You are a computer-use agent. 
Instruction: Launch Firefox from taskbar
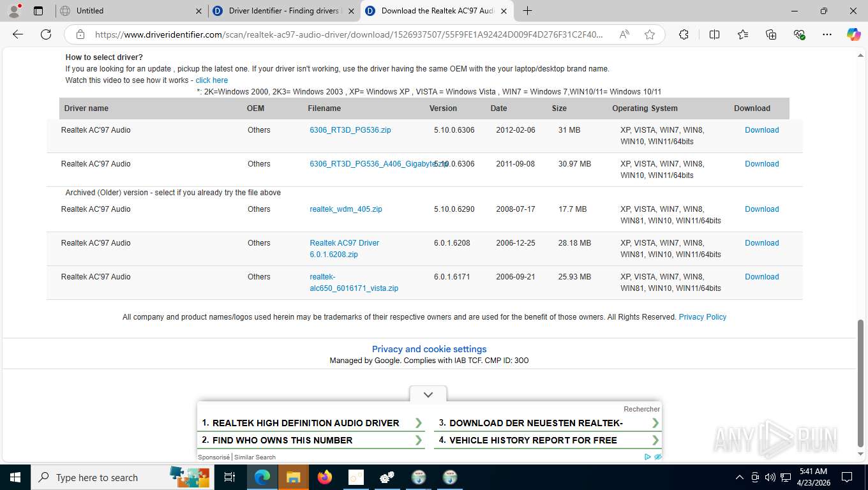coord(325,477)
